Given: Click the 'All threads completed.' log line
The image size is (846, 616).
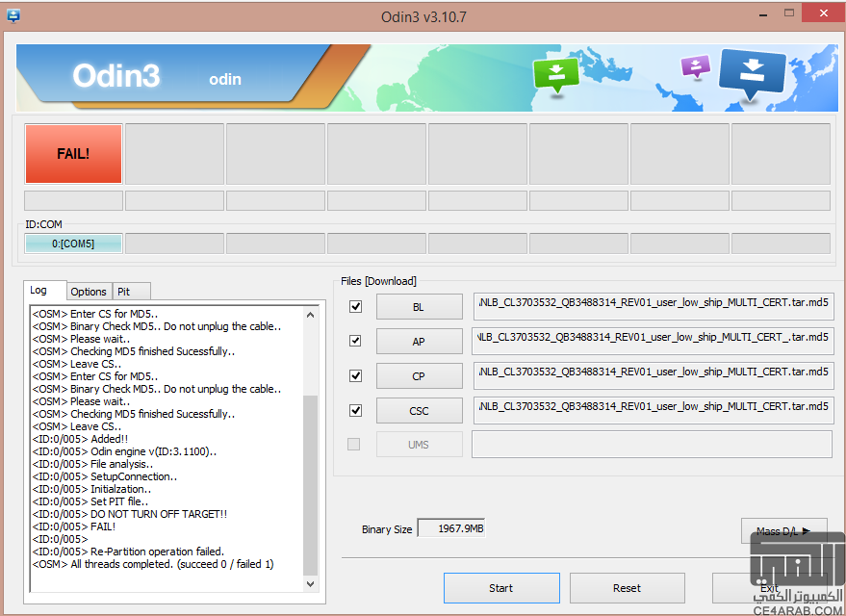Looking at the screenshot, I should [153, 564].
